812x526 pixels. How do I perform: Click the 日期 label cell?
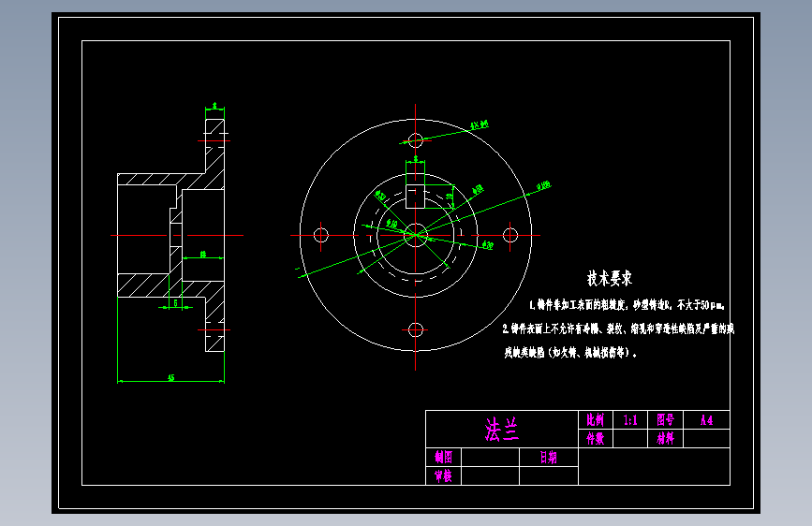click(549, 457)
